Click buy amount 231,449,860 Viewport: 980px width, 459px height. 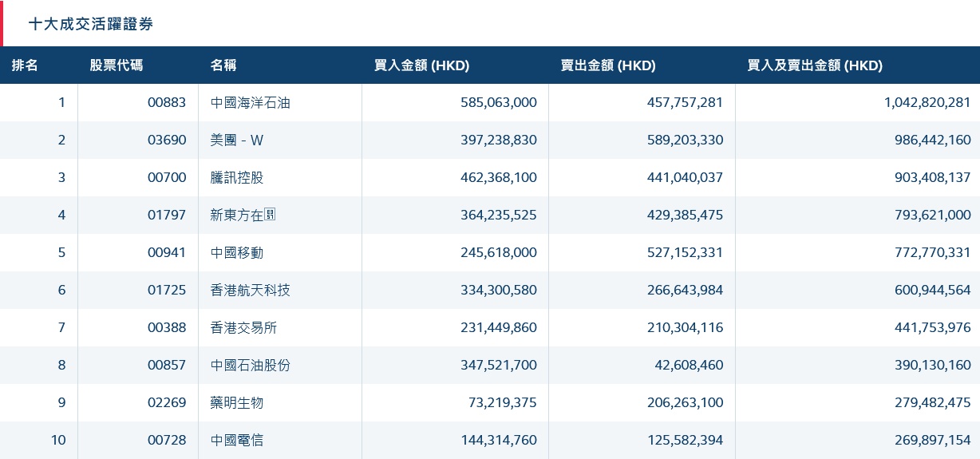pos(499,327)
